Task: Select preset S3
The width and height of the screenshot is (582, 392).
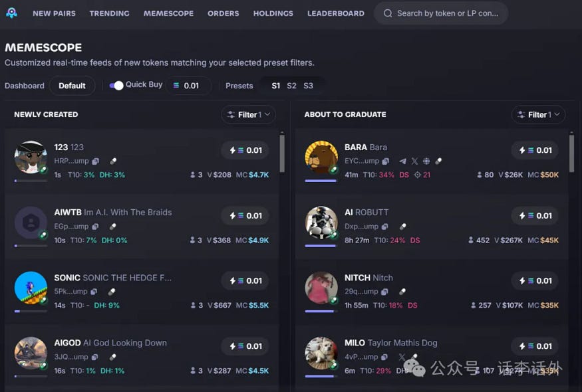Action: 308,86
